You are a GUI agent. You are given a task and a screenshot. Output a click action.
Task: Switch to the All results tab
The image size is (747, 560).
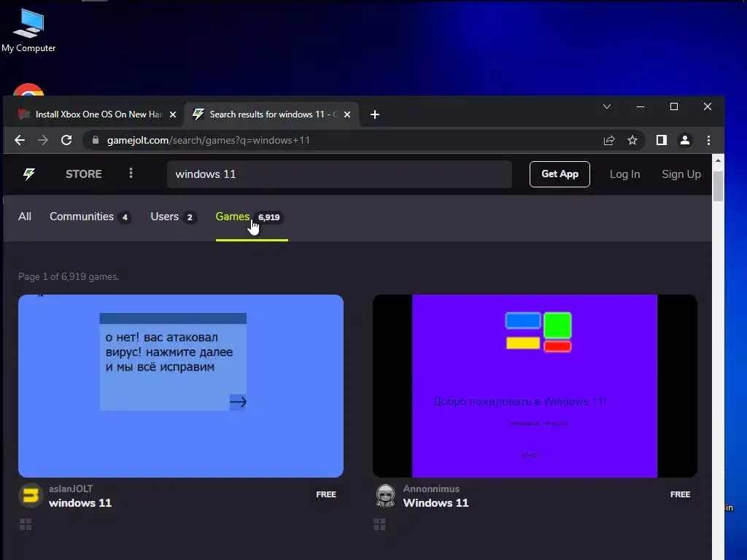coord(25,217)
